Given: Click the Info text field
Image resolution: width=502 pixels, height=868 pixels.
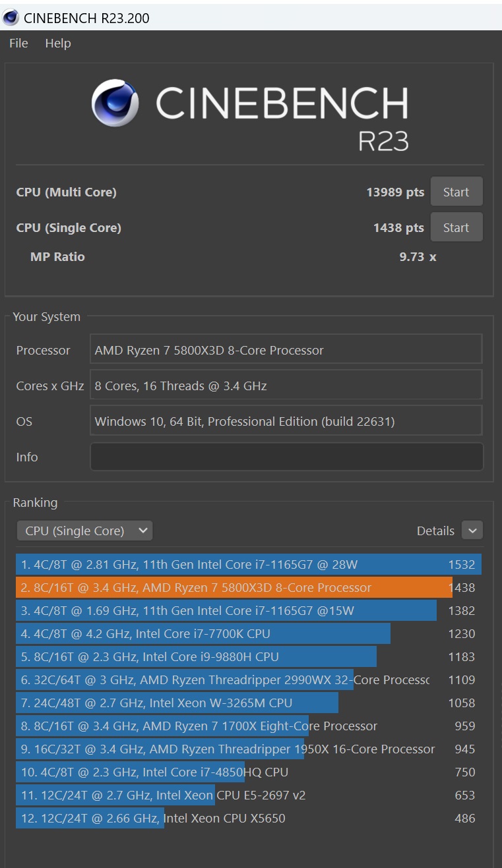Looking at the screenshot, I should click(286, 457).
